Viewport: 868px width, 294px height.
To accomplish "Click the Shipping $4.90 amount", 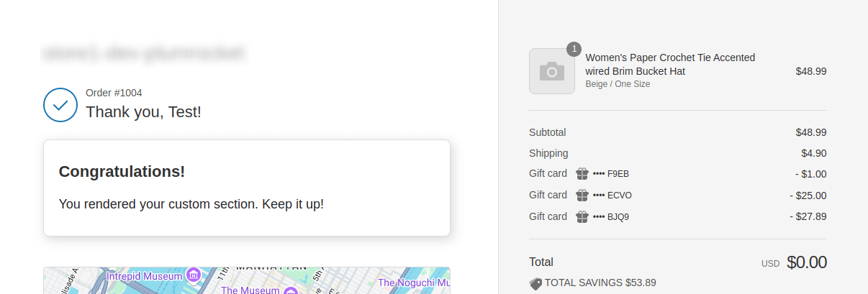I will (x=814, y=153).
